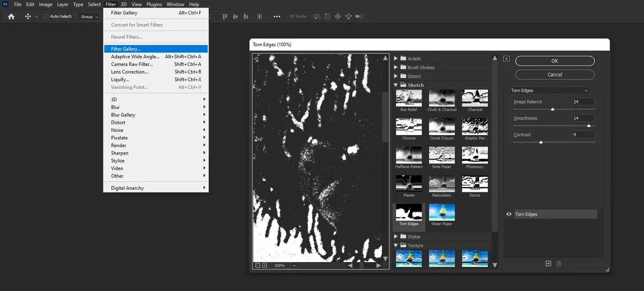This screenshot has width=644, height=291.
Task: Click the 3D roll camera mode icon
Action: point(327,17)
